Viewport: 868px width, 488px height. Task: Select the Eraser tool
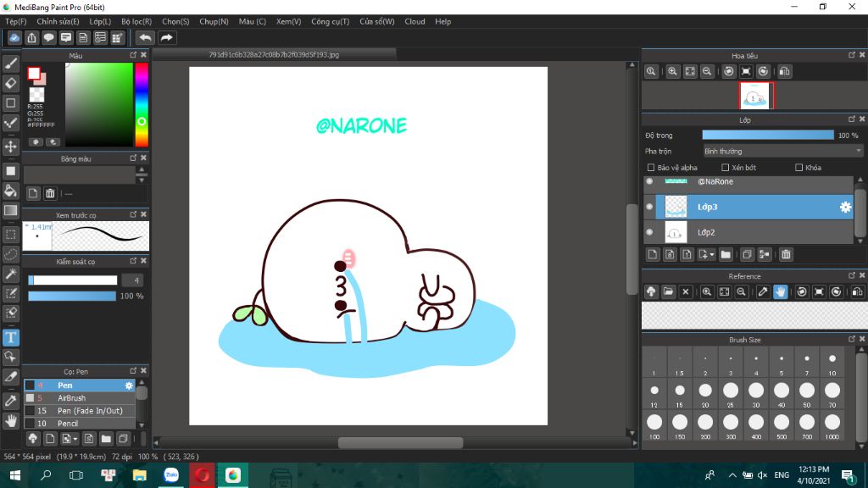coord(10,84)
